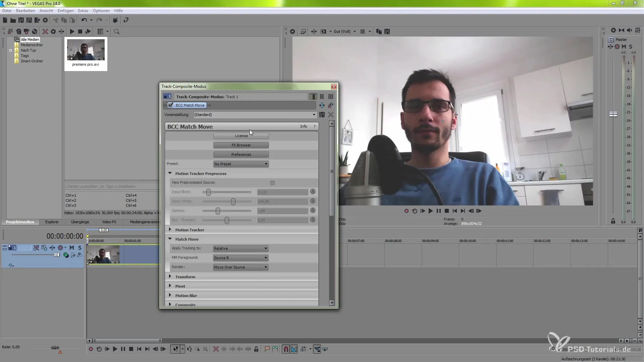Image resolution: width=644 pixels, height=362 pixels.
Task: Click the plug-in chain button in FX dialog
Action: pos(322,105)
